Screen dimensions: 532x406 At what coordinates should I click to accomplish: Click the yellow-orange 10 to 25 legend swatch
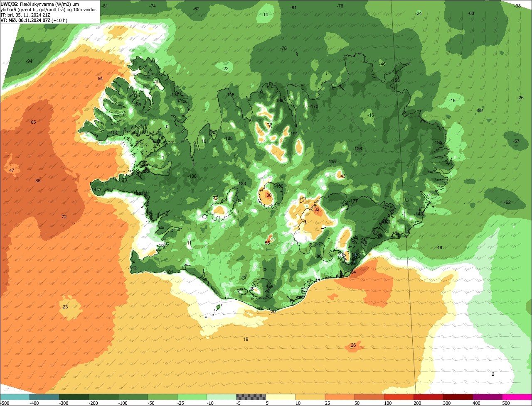[x=310, y=397]
